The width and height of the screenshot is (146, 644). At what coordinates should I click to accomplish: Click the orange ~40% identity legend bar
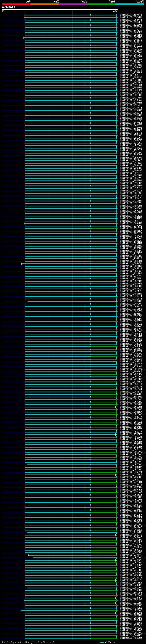pos(45,4)
